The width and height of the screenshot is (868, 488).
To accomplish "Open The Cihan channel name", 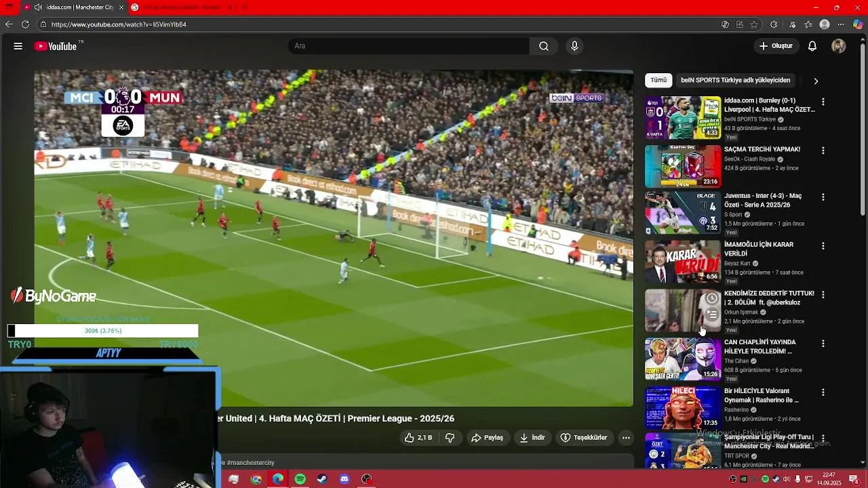I will click(x=736, y=361).
